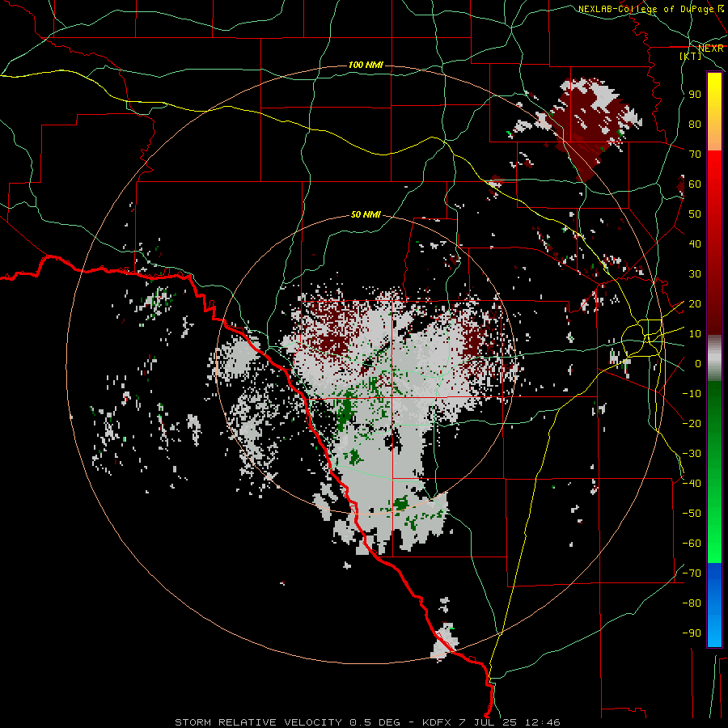
Task: Click the -70 value on the velocity scale
Action: (x=692, y=574)
